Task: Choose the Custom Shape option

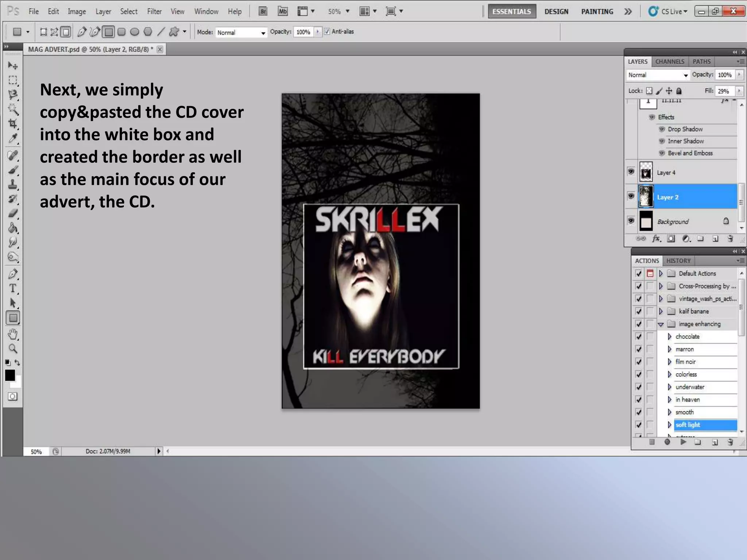Action: coord(174,32)
